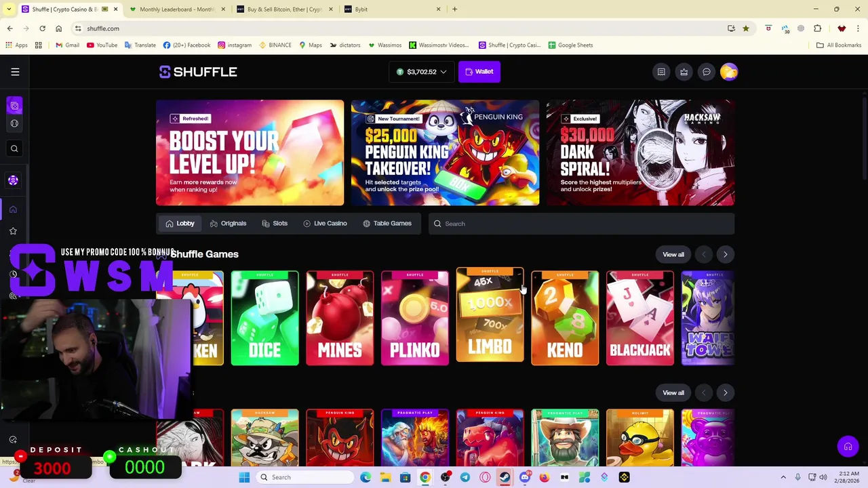This screenshot has height=488, width=868.
Task: Open the purple support headset button
Action: click(x=848, y=447)
